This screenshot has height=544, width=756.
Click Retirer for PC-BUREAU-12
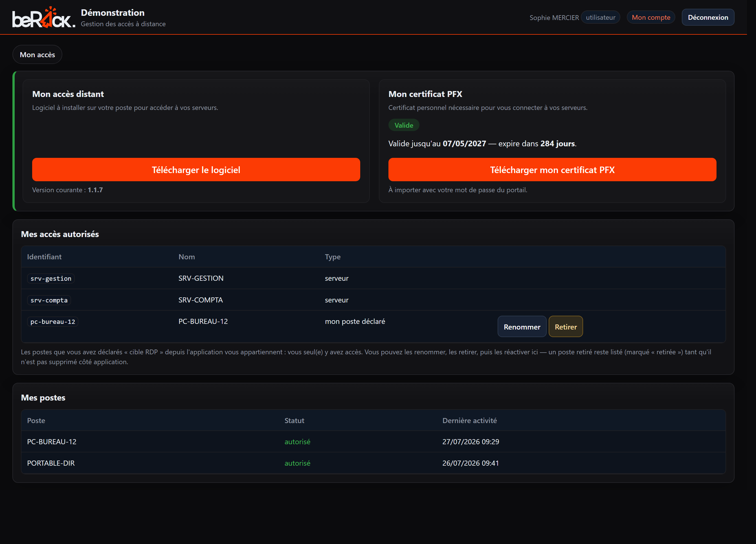[565, 327]
